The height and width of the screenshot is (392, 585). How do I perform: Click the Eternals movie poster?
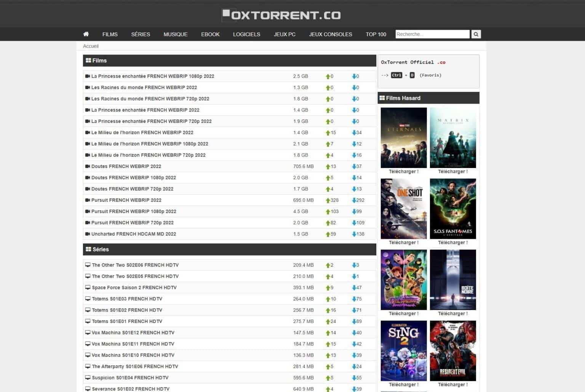coord(404,138)
